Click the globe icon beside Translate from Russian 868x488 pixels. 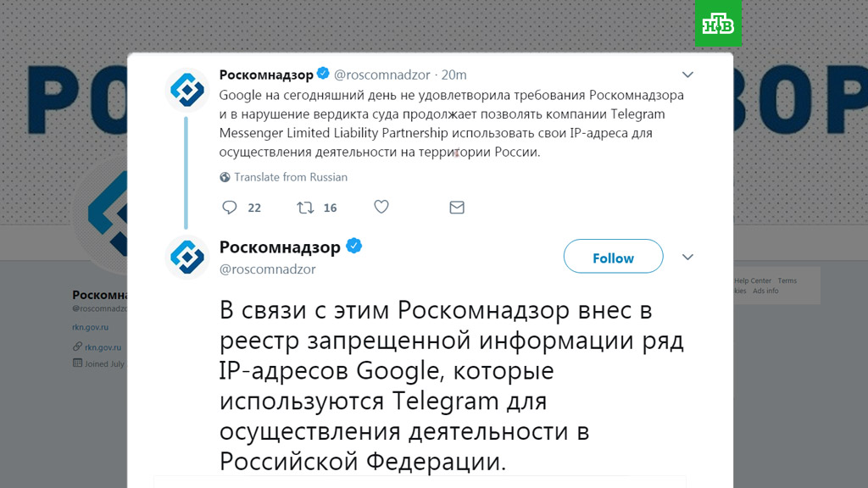point(225,177)
